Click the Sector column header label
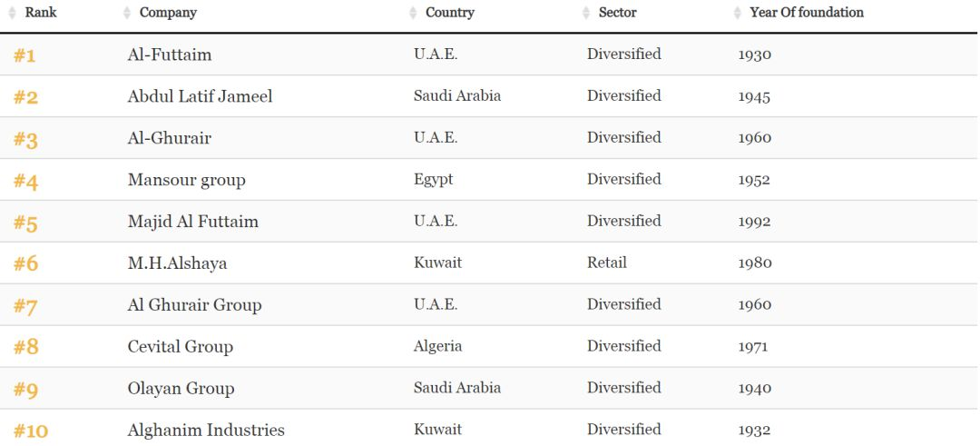Image resolution: width=980 pixels, height=446 pixels. (618, 13)
